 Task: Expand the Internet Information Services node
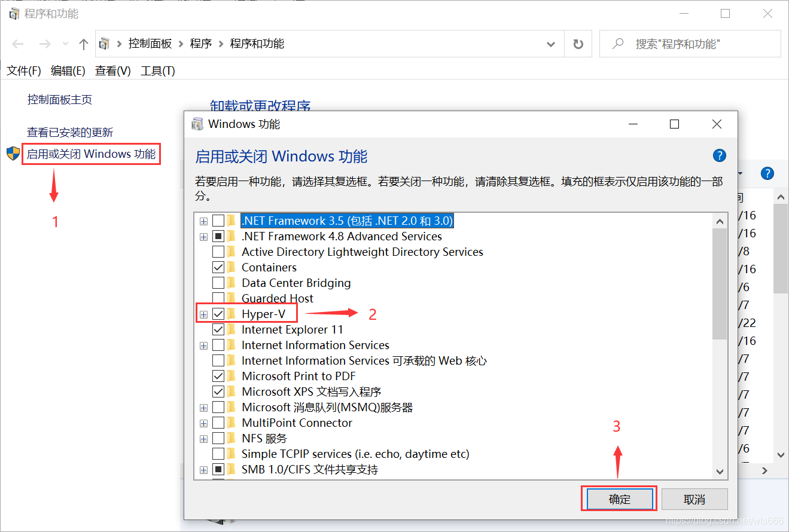[204, 346]
